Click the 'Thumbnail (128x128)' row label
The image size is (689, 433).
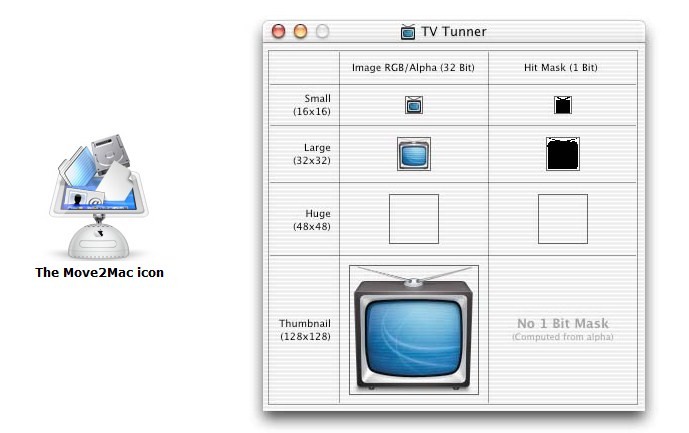pos(305,330)
